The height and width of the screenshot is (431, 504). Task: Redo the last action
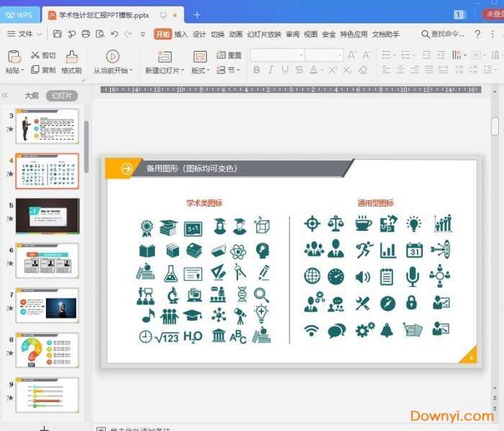(128, 34)
